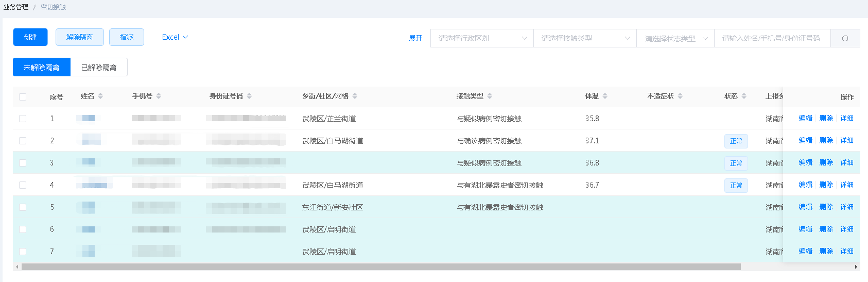Toggle the select-all header checkbox
Viewport: 868px width, 282px height.
pos(23,96)
